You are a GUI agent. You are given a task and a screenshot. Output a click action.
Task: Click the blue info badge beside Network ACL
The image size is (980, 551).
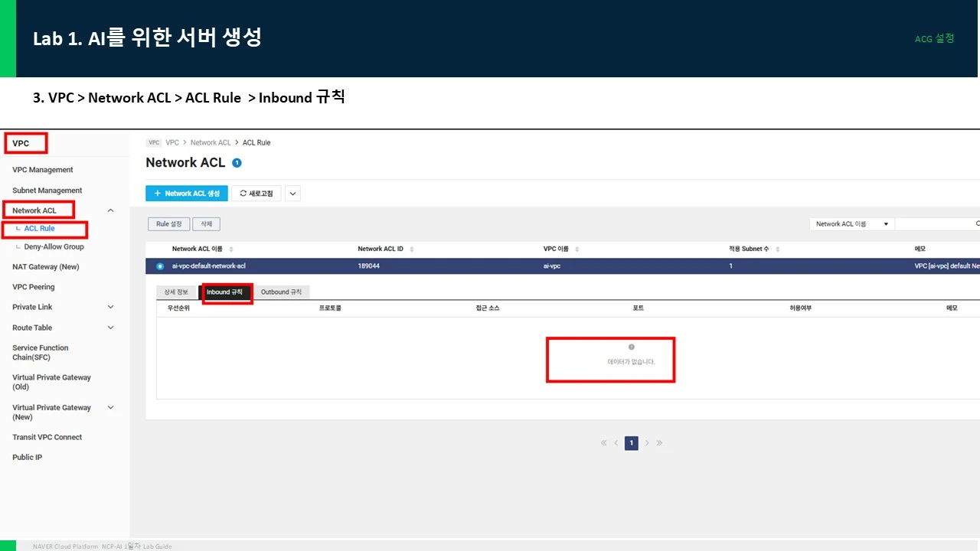click(x=237, y=163)
